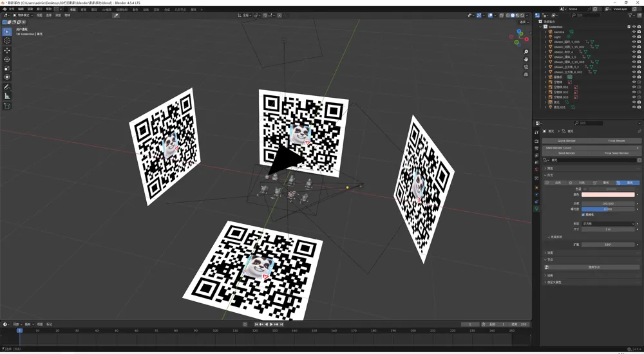644x354 pixels.
Task: Click the navigation gizmo in viewport
Action: coord(518,37)
